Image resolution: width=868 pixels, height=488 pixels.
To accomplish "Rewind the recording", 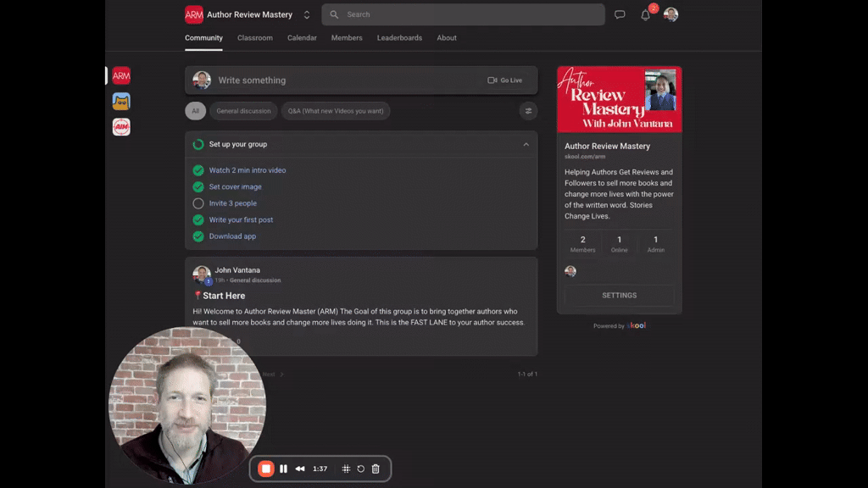I will pyautogui.click(x=300, y=469).
